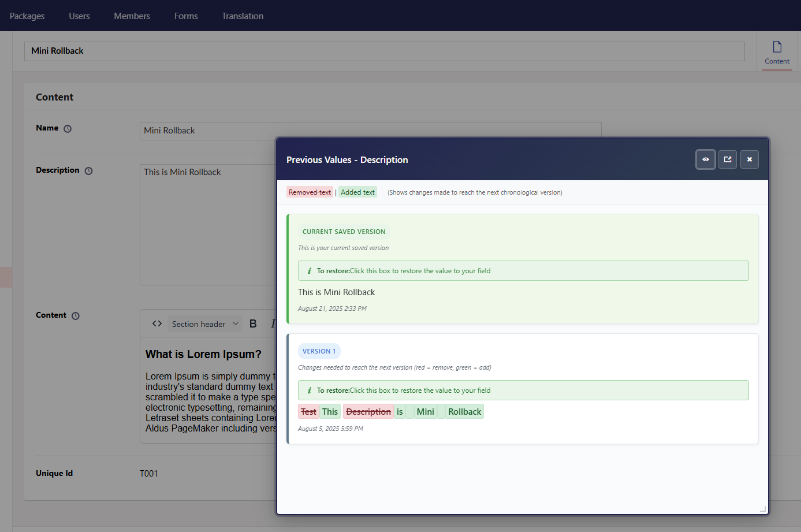
Task: Restore the Current Saved Version value
Action: [x=523, y=270]
